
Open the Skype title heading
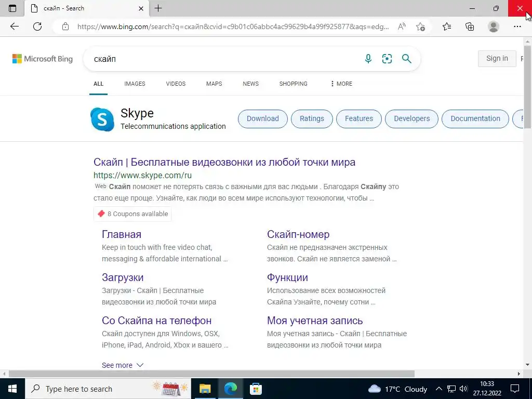point(137,113)
